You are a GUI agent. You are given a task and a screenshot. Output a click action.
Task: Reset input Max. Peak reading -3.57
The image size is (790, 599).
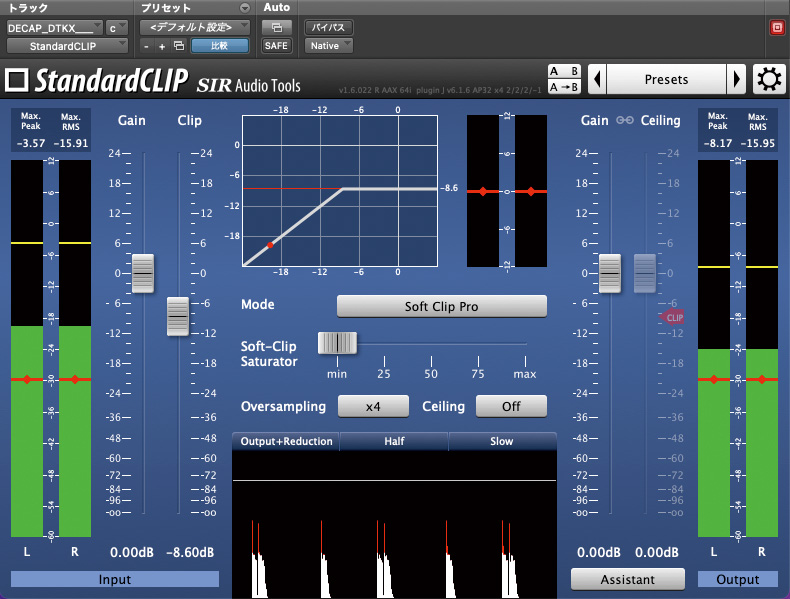[x=31, y=143]
